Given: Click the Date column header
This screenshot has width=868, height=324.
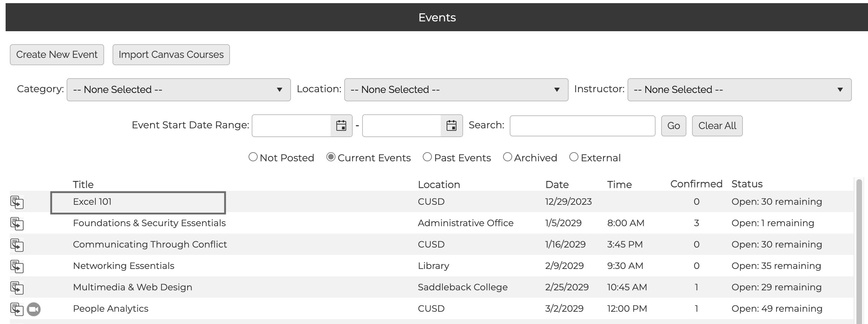Looking at the screenshot, I should click(557, 184).
